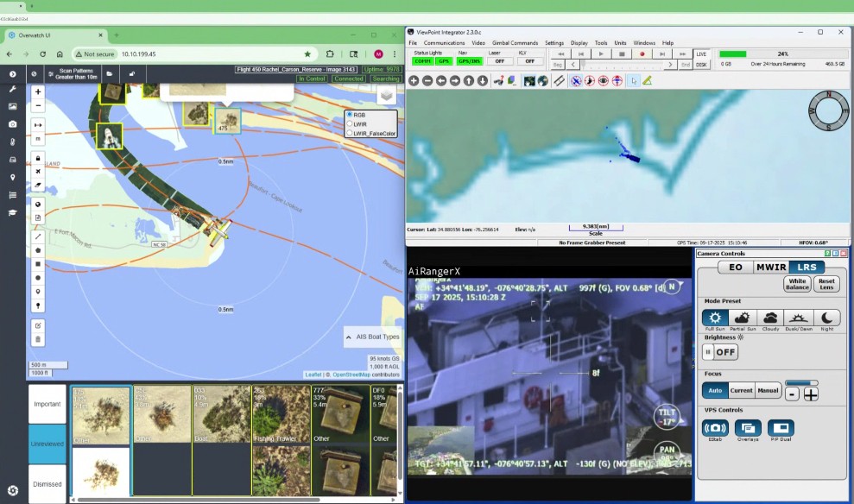
Task: Toggle the KLV OFF status button
Action: coord(529,61)
